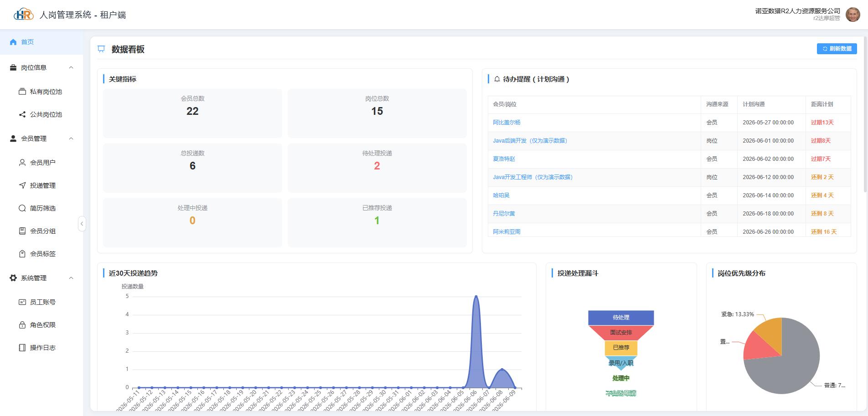Click the 已推荐投递 metric card

click(x=377, y=222)
